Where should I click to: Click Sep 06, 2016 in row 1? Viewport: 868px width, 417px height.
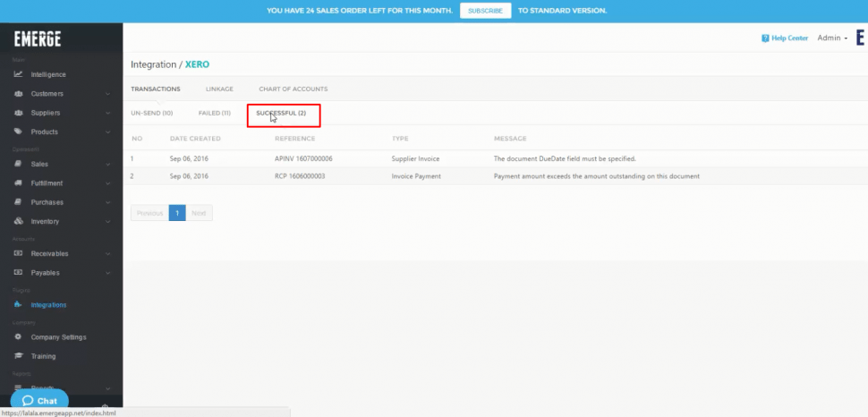(189, 158)
